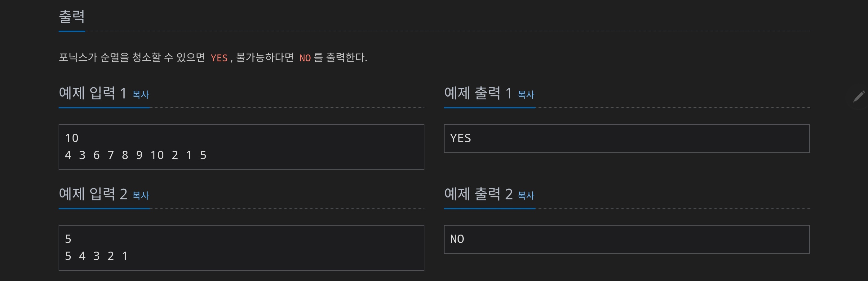Click the 5 4 3 2 1 line
Viewport: 868px width, 281px height.
[96, 256]
